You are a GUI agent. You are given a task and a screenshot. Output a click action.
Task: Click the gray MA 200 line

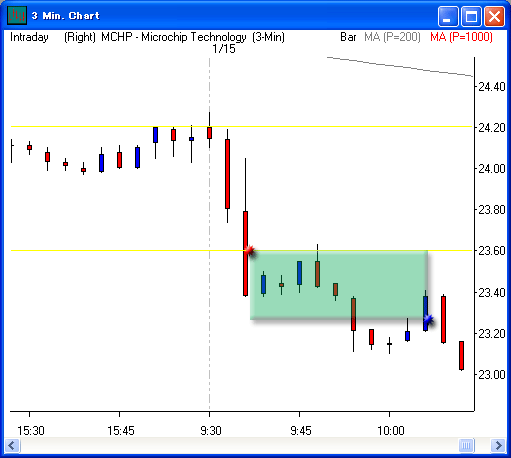click(400, 67)
